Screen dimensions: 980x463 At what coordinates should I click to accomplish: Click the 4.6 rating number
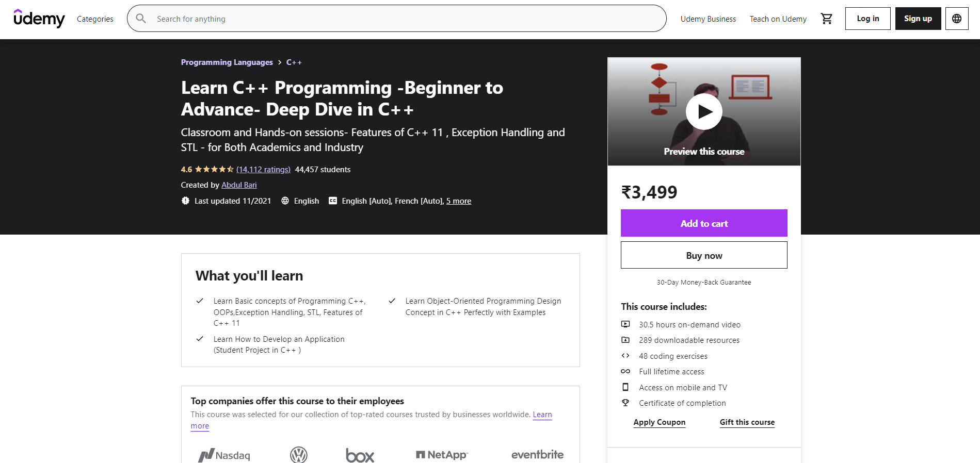tap(186, 170)
